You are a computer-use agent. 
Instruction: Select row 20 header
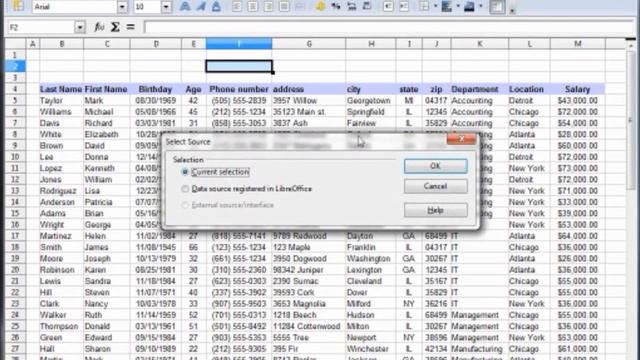pyautogui.click(x=15, y=270)
